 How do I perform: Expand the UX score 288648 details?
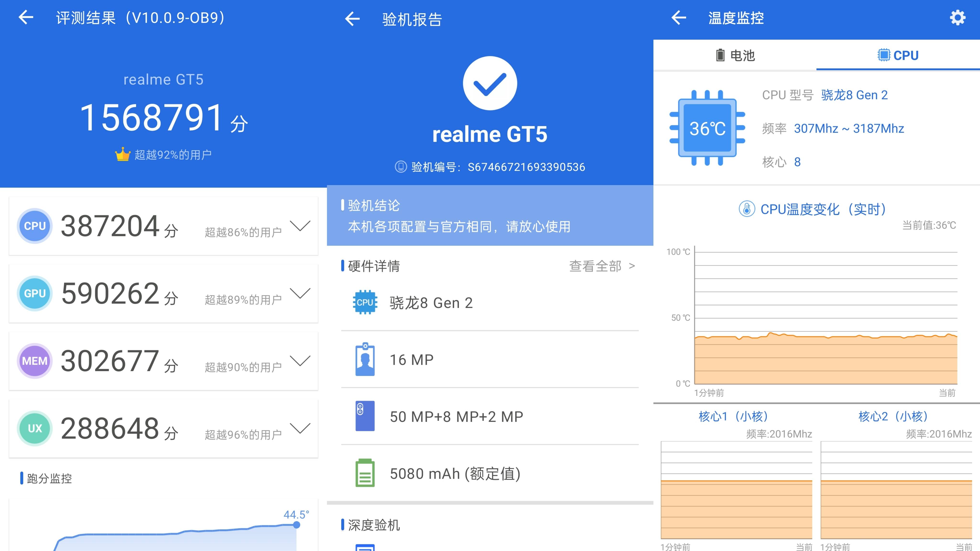[300, 428]
